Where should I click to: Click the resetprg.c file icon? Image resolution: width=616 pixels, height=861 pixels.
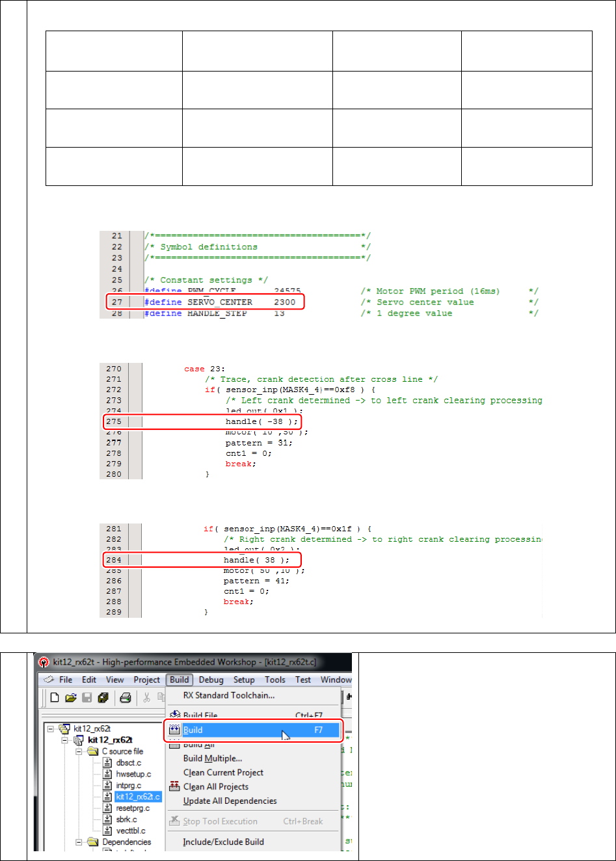click(x=108, y=808)
